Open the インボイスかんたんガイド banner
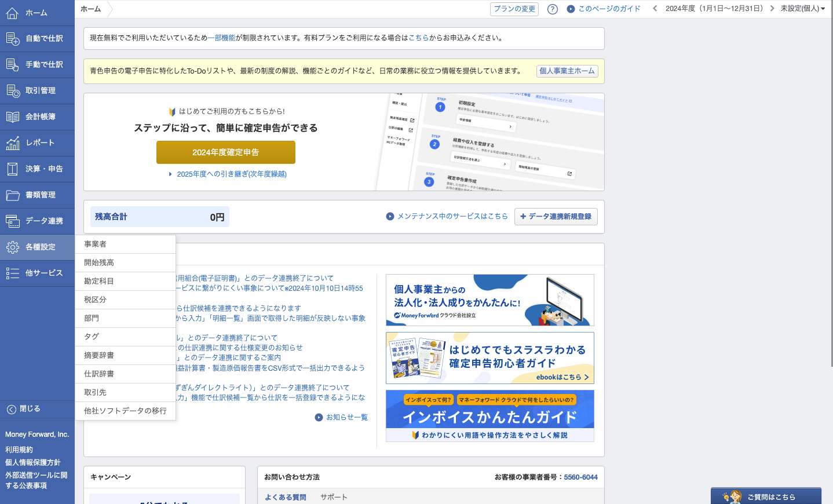Viewport: 833px width, 504px height. point(490,416)
